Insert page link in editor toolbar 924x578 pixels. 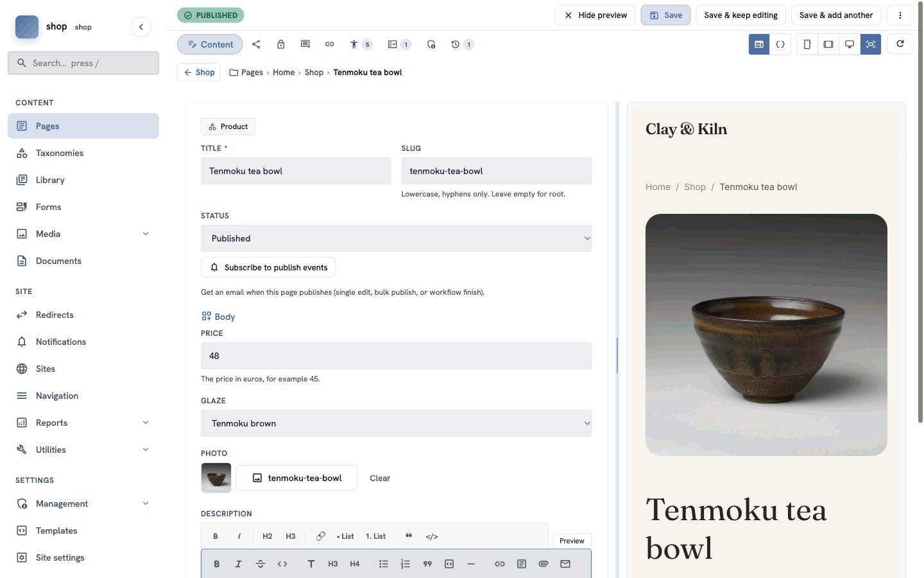tap(522, 564)
